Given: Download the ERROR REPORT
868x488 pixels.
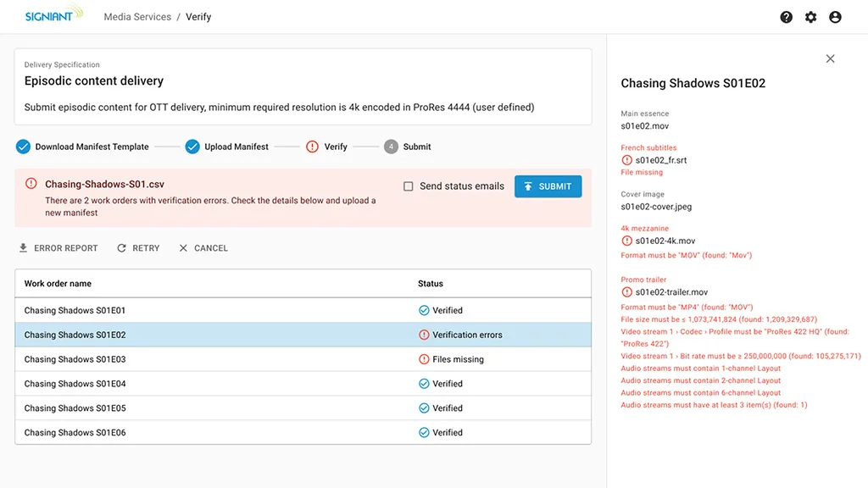Looking at the screenshot, I should [x=58, y=248].
